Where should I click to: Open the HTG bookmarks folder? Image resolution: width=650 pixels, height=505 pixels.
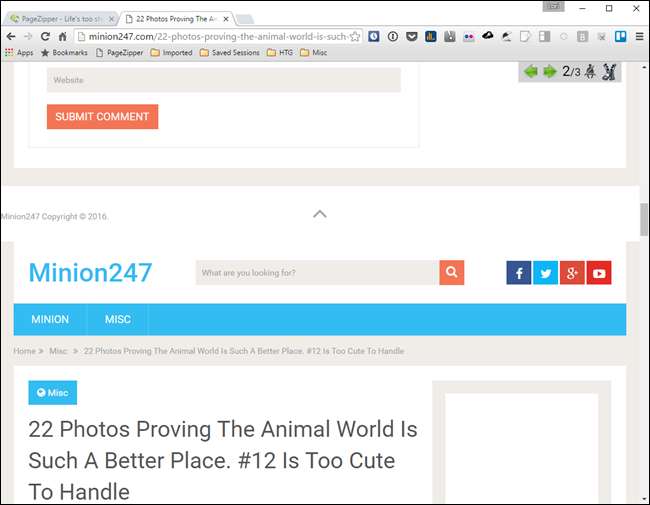coord(280,53)
